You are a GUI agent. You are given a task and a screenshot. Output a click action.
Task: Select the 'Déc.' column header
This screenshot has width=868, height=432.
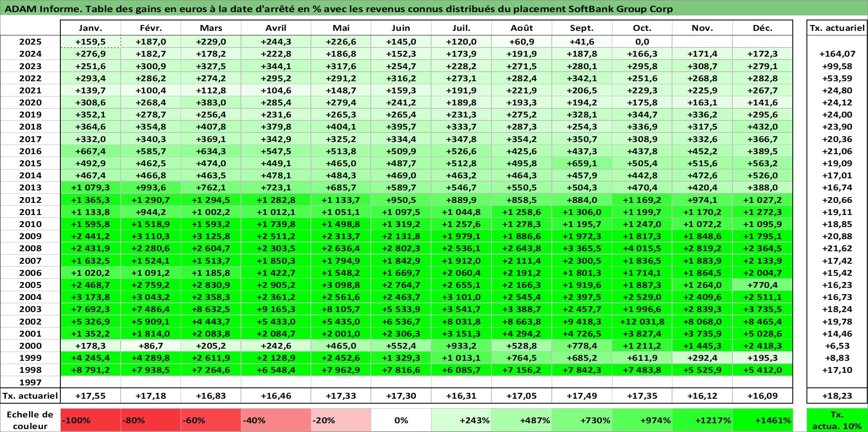763,28
